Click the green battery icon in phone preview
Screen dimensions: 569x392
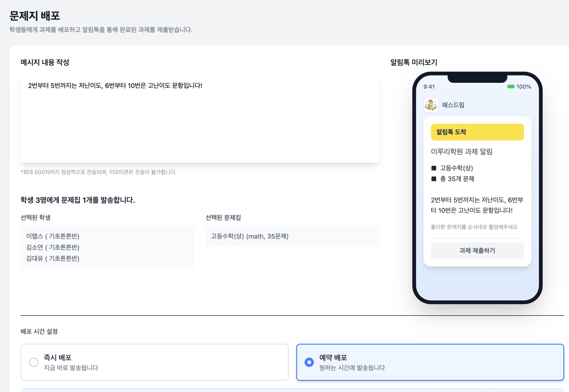pos(511,87)
